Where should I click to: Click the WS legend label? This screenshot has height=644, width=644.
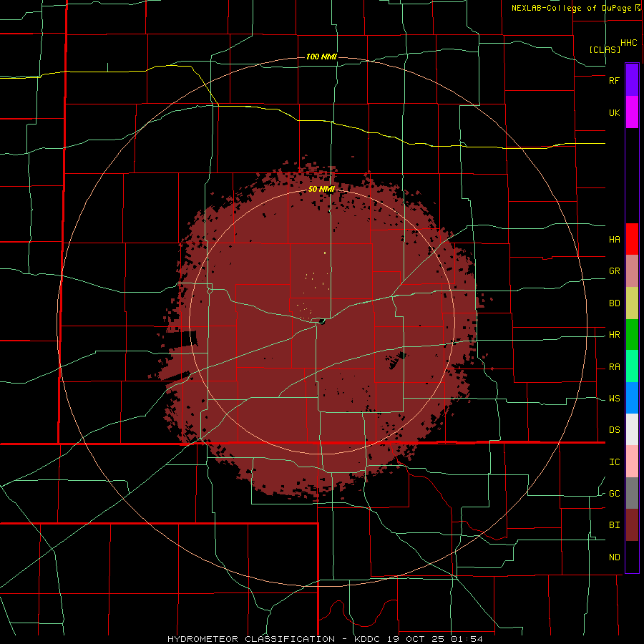tap(614, 399)
